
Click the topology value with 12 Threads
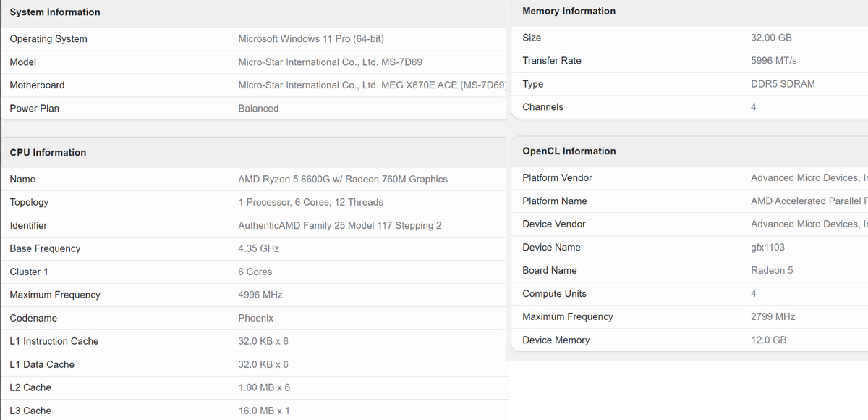[x=310, y=203]
